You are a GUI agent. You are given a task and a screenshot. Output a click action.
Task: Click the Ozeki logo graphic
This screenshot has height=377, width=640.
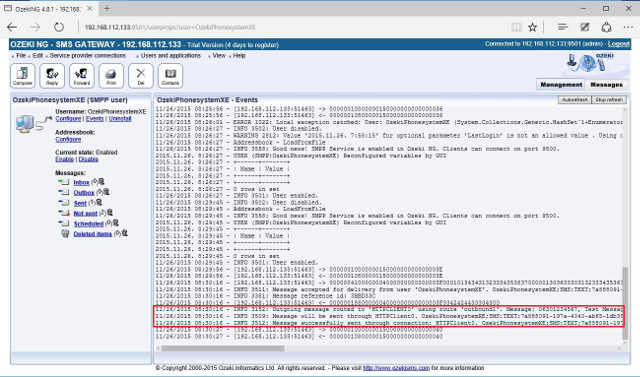click(590, 63)
